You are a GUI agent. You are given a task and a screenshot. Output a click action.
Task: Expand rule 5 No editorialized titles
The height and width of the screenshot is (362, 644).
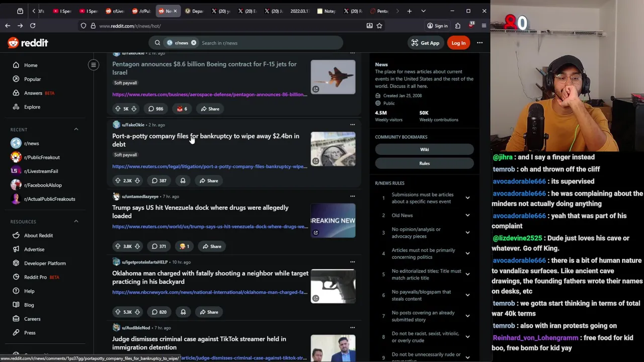click(x=467, y=275)
